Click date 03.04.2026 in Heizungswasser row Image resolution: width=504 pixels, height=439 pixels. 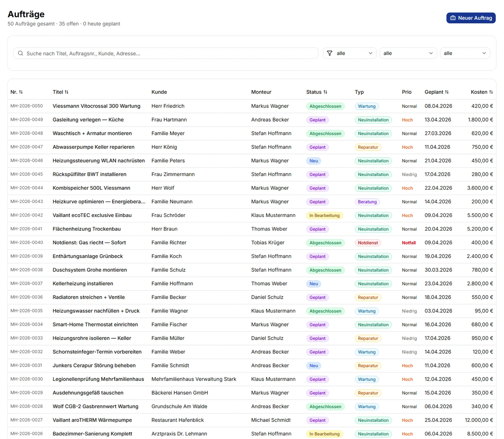point(438,311)
